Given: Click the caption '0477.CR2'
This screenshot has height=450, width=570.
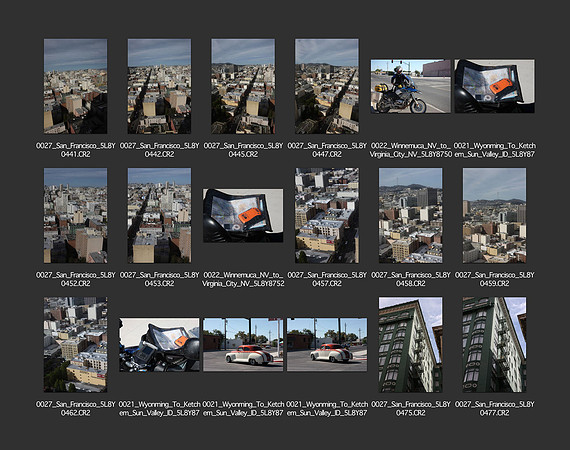Looking at the screenshot, I should (x=494, y=413).
